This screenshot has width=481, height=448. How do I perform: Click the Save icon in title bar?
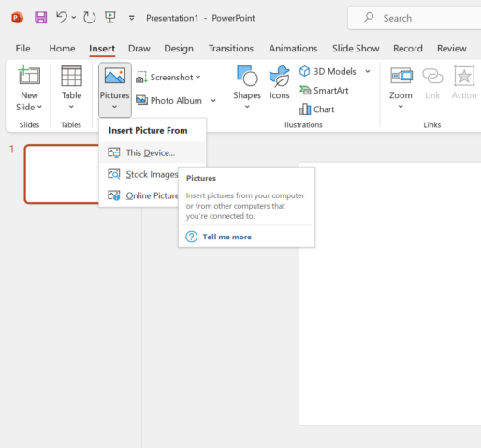point(41,18)
